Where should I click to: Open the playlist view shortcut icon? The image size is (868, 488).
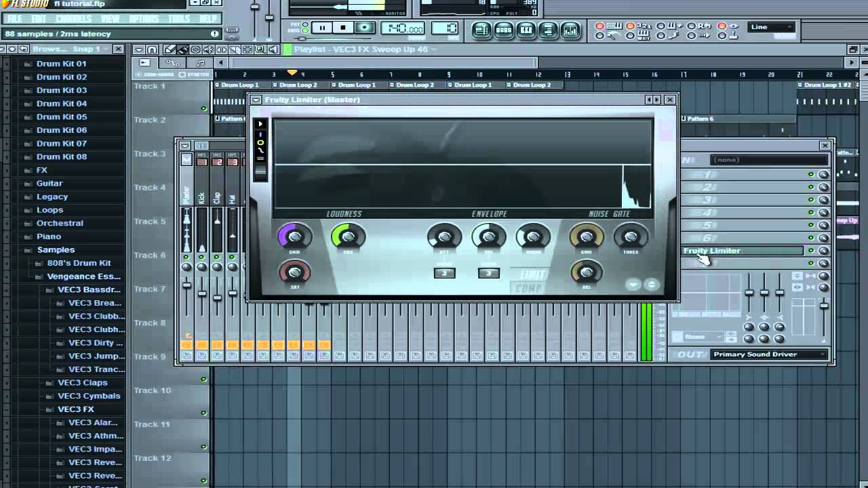tap(481, 29)
